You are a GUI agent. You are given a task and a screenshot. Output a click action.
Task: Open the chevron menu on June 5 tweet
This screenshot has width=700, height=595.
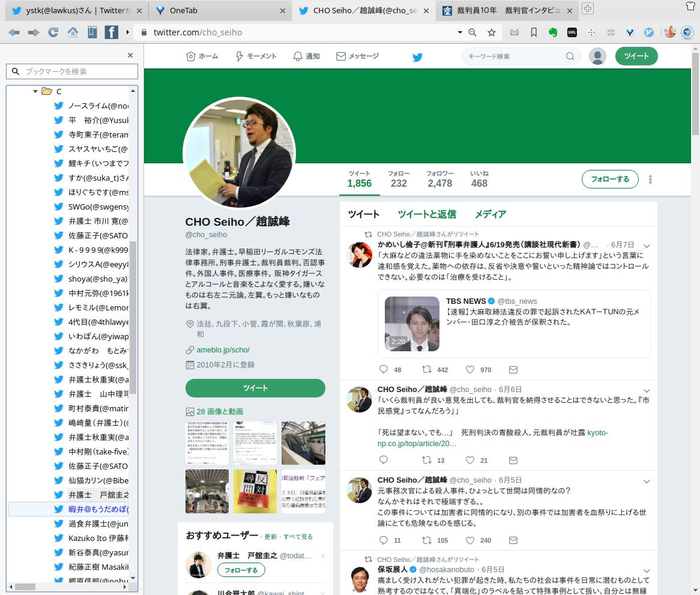[x=647, y=481]
